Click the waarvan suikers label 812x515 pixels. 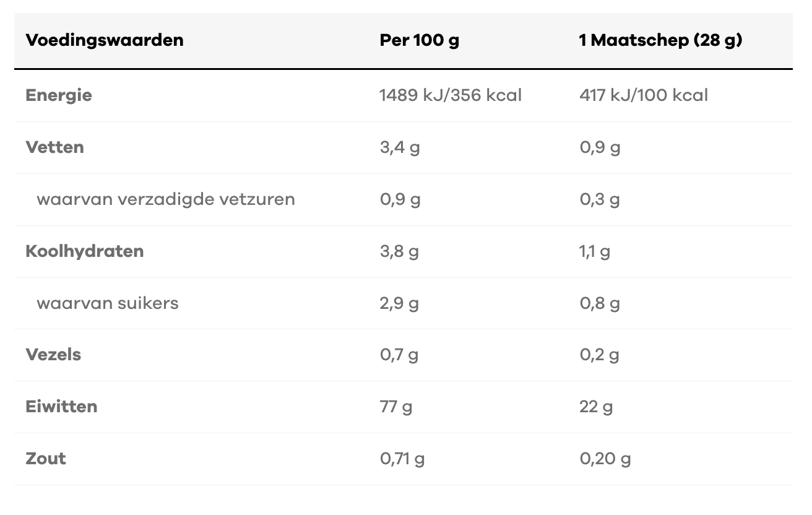point(108,303)
